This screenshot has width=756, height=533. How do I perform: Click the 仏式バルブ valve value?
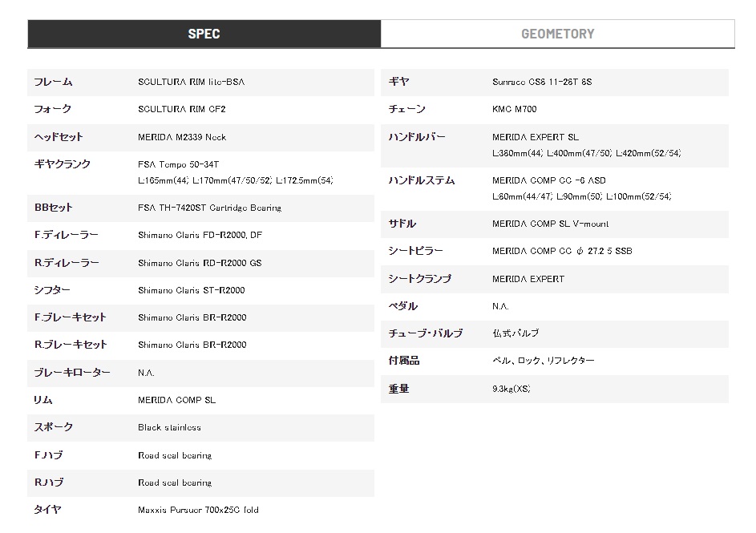[x=515, y=333]
